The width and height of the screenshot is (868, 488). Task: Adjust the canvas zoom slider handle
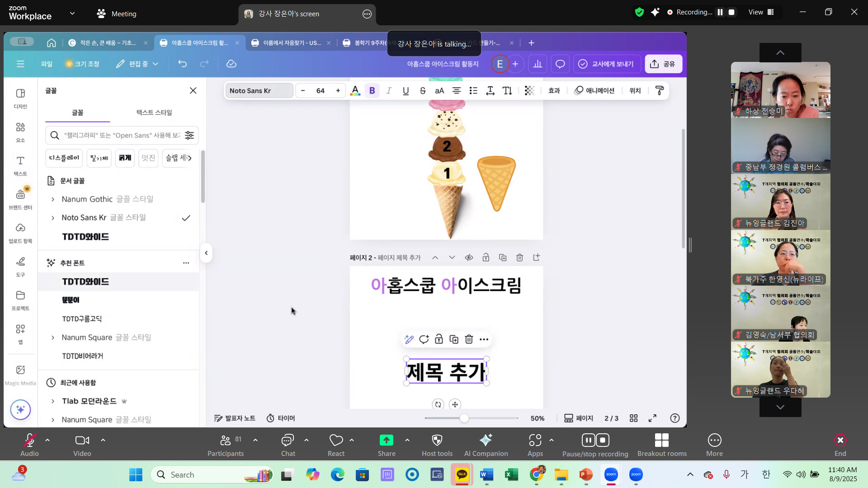tap(464, 418)
